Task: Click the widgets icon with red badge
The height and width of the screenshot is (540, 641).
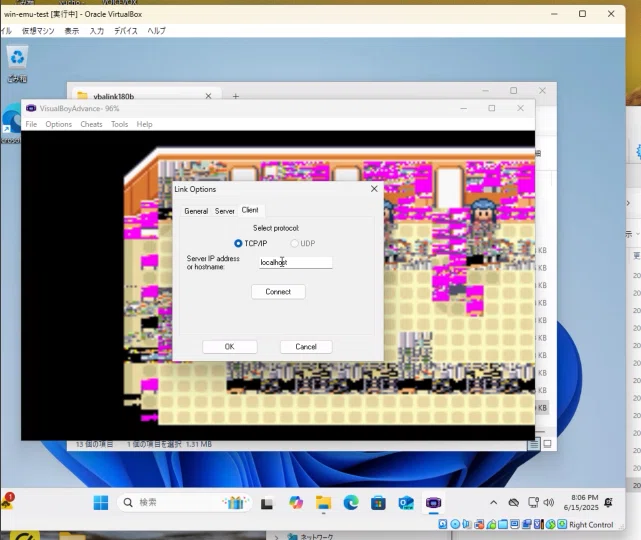Action: click(x=7, y=501)
